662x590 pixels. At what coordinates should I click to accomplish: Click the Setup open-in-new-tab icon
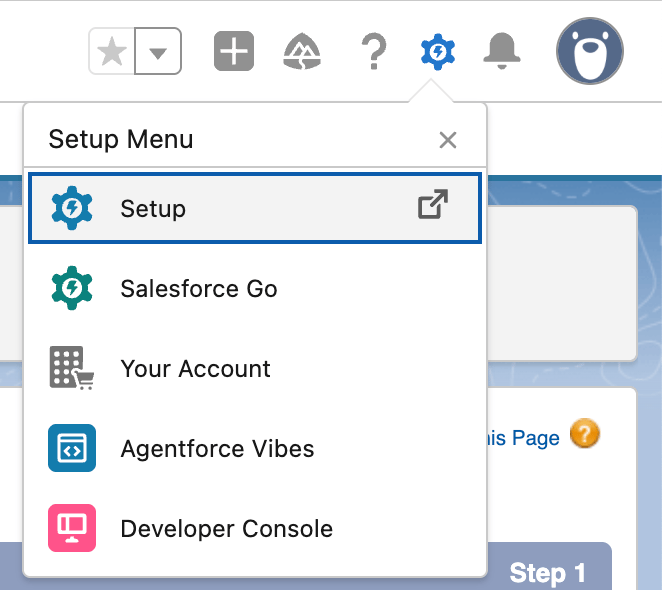click(x=433, y=204)
